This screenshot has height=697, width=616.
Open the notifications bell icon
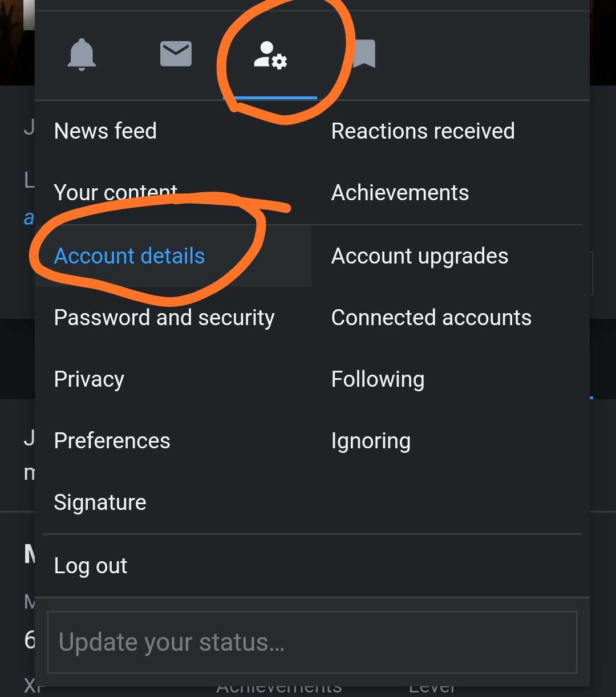pos(82,55)
